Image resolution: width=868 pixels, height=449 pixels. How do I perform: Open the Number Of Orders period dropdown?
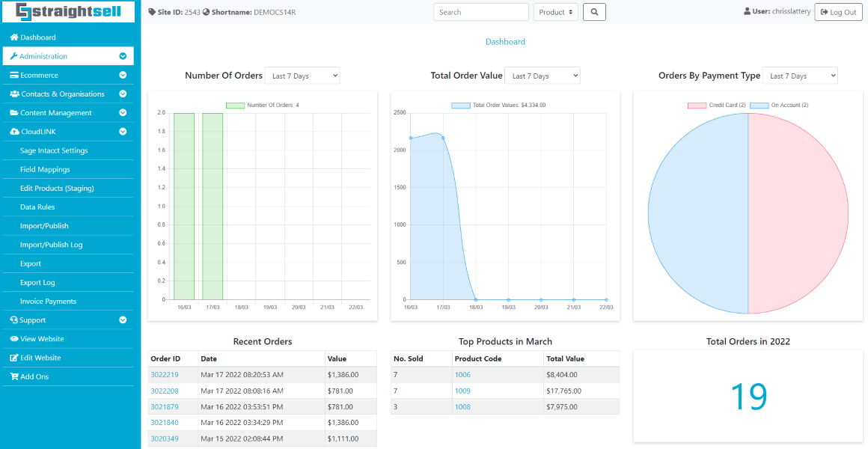[x=302, y=76]
